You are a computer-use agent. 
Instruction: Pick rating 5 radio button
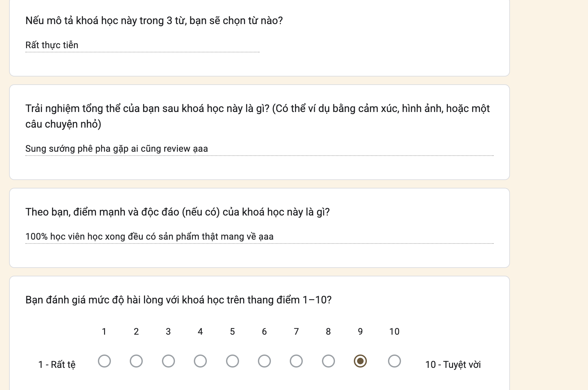232,361
